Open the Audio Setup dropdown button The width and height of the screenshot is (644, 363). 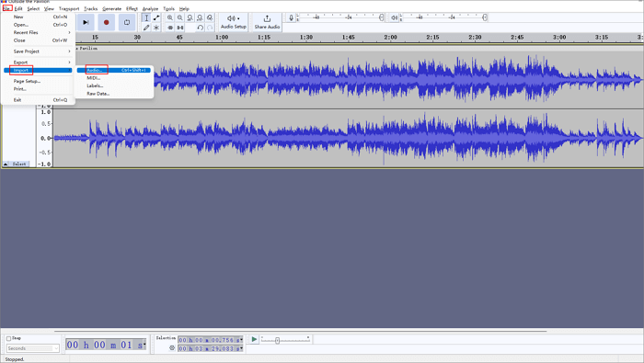coord(234,22)
